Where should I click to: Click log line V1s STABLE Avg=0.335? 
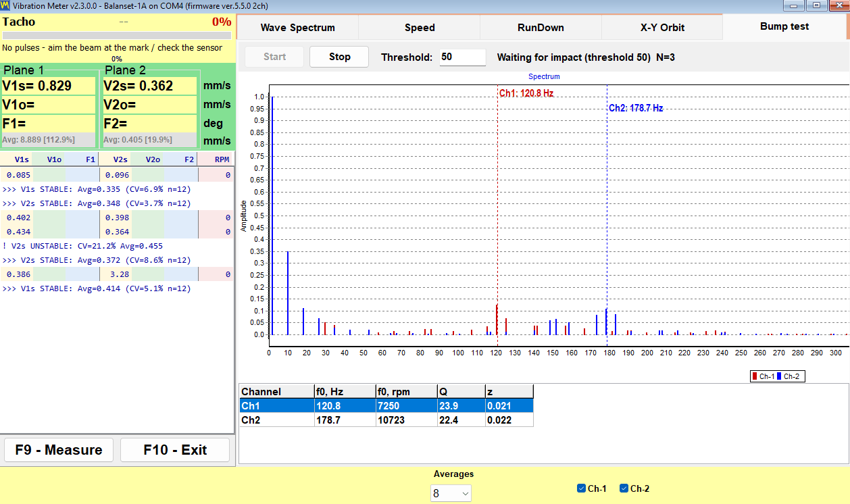97,189
